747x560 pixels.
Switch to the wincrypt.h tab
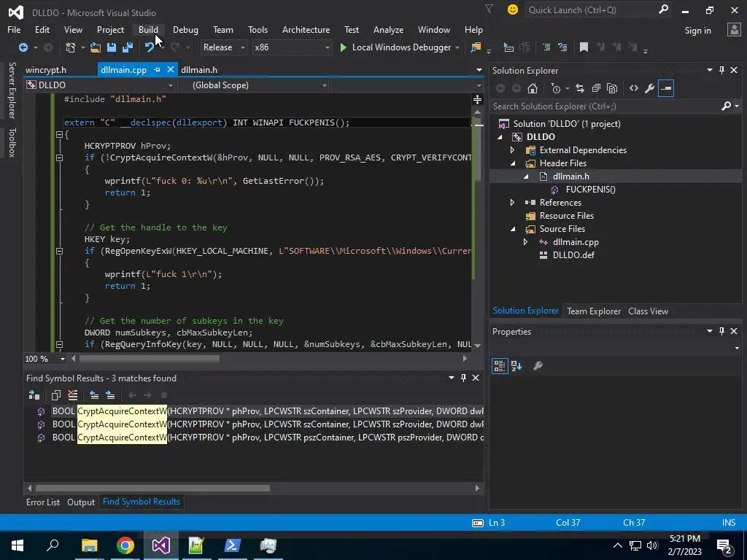tap(46, 70)
